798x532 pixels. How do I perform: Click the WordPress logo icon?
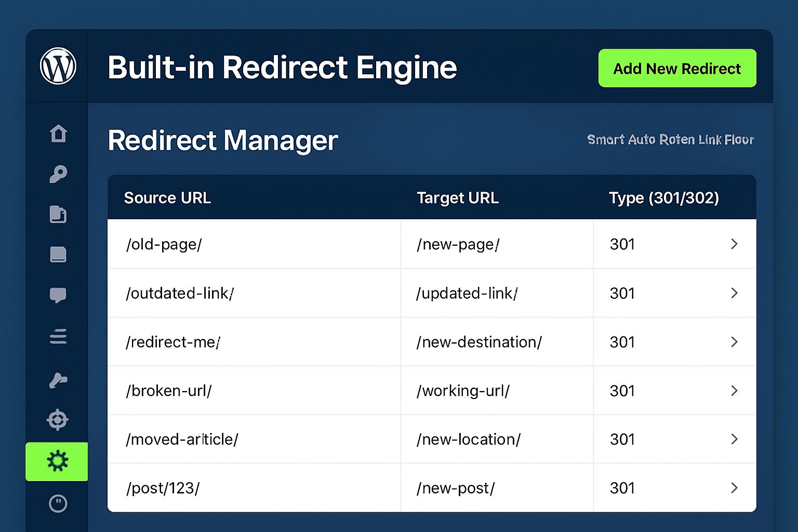click(x=58, y=66)
